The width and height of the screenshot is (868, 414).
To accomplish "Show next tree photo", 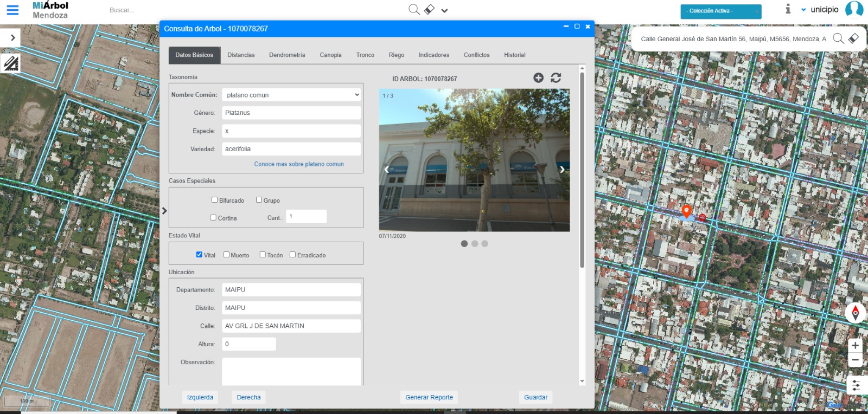I will (x=562, y=170).
